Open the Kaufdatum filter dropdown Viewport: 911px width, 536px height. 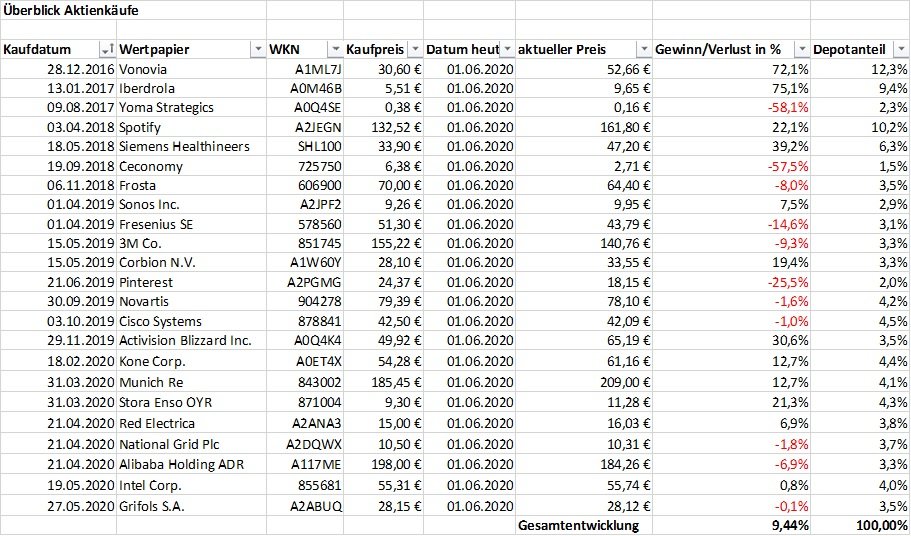pos(107,50)
